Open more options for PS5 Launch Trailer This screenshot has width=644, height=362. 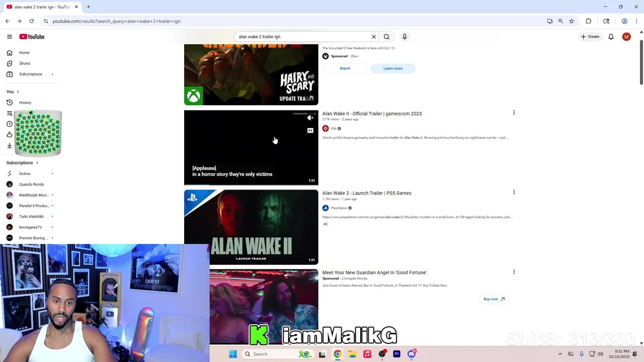[x=514, y=192]
